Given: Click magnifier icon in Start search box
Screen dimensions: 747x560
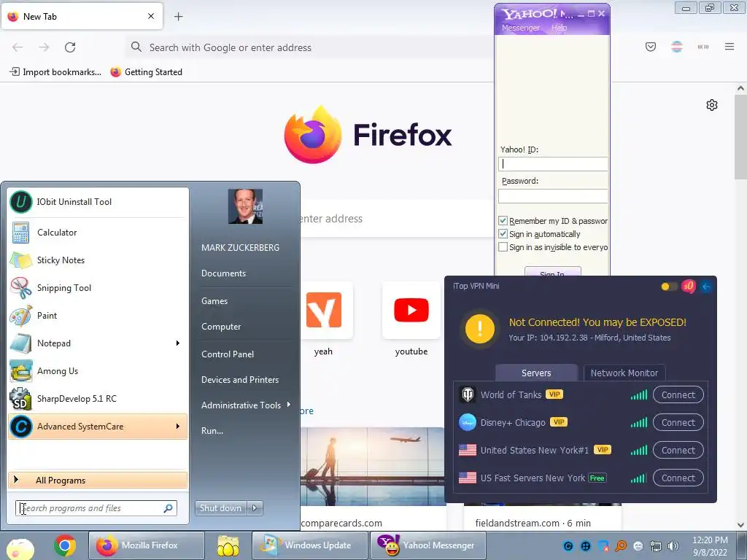Looking at the screenshot, I should (168, 508).
